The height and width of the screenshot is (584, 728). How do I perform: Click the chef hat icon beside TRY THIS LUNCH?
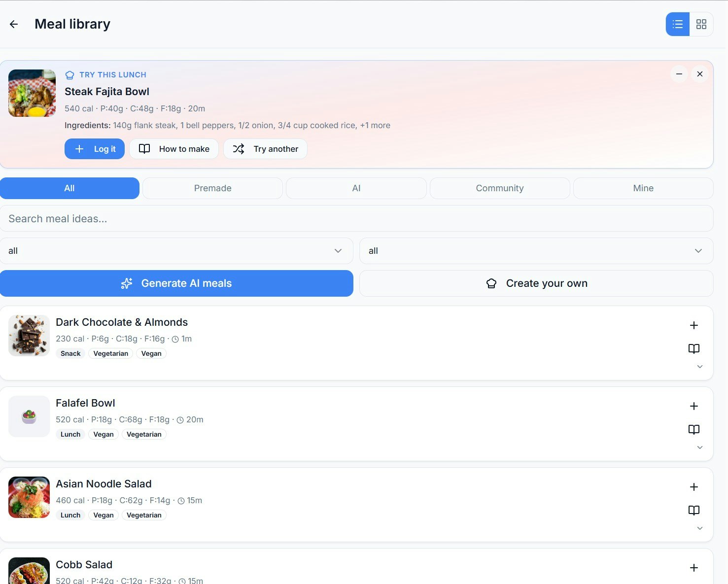tap(70, 75)
